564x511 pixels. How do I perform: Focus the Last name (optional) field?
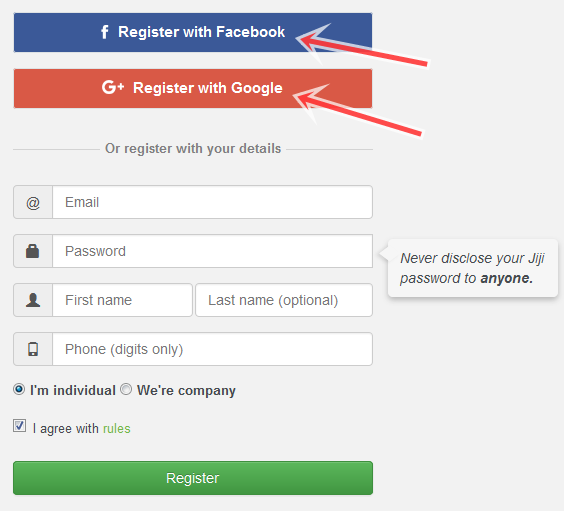(x=284, y=300)
